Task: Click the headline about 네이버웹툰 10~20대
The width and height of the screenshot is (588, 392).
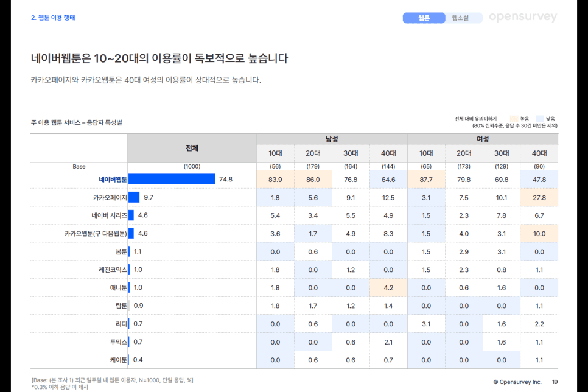Action: click(x=159, y=58)
